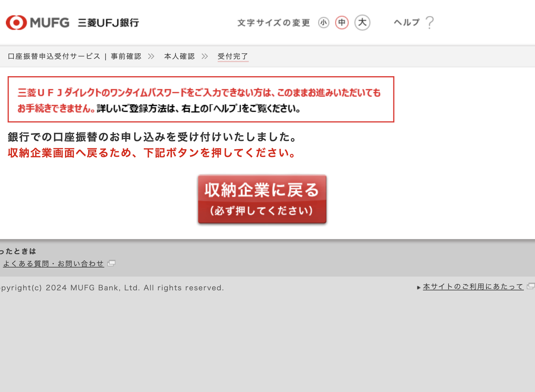Click external window icon beside よくある質問
The image size is (535, 392).
click(111, 263)
